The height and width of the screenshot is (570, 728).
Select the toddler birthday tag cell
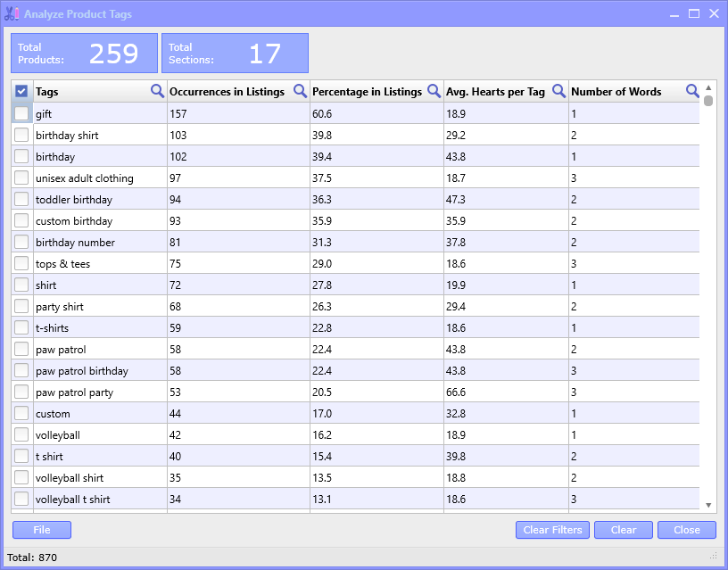(100, 199)
